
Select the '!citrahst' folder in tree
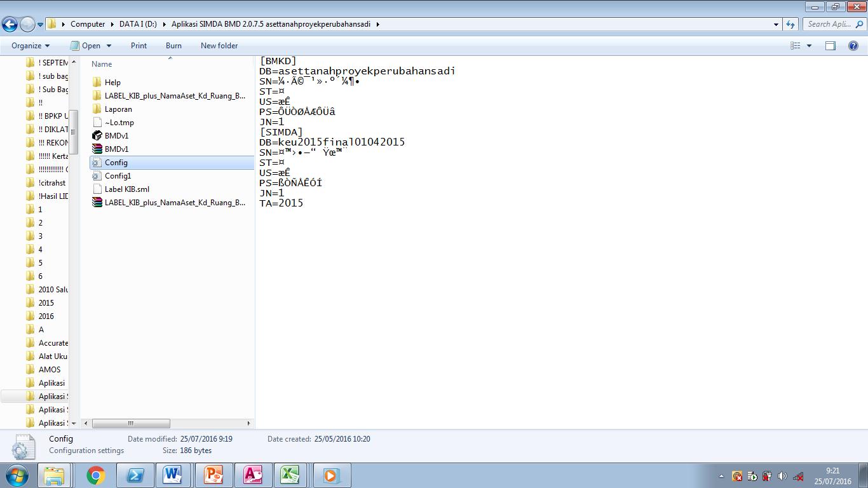(46, 183)
